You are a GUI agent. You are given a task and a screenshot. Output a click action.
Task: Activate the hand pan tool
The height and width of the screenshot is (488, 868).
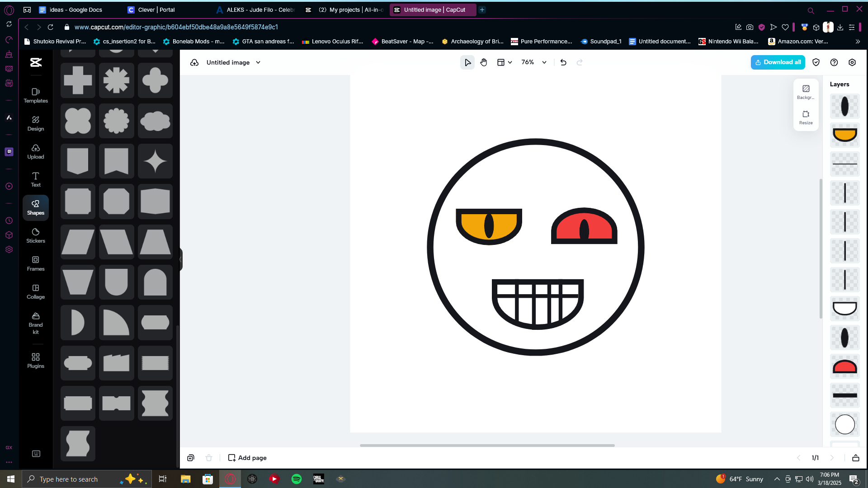[484, 62]
